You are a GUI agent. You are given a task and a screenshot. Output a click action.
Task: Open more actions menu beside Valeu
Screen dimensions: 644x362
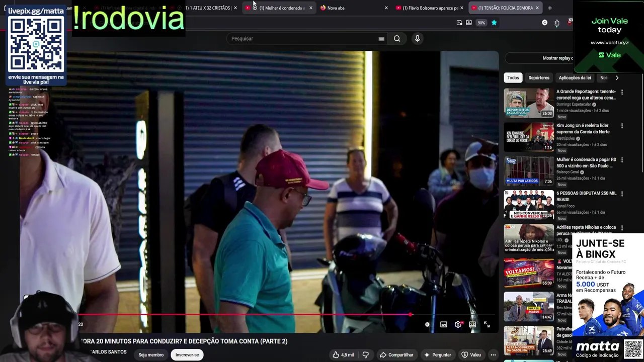click(x=493, y=355)
